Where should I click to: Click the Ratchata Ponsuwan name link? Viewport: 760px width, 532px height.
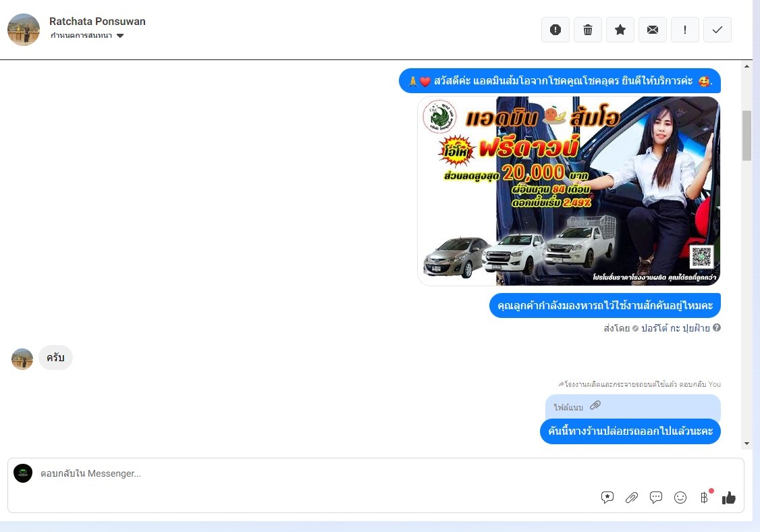[97, 21]
